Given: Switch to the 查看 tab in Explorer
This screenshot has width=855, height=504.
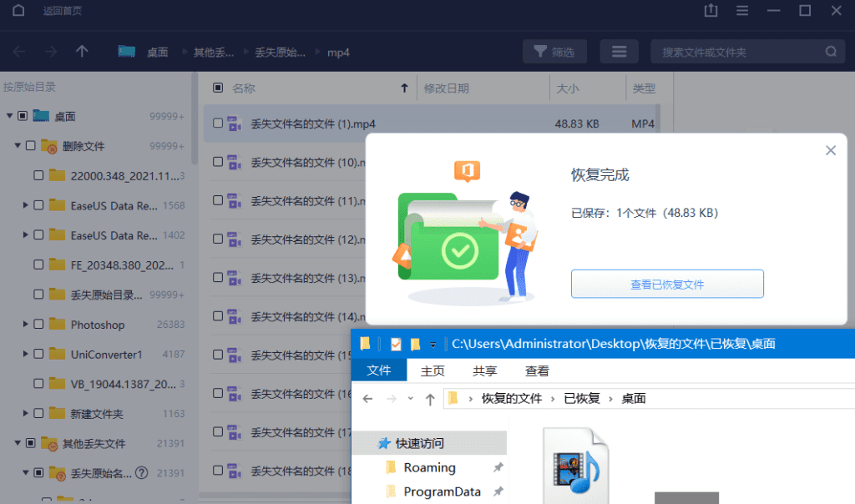Looking at the screenshot, I should pos(537,370).
